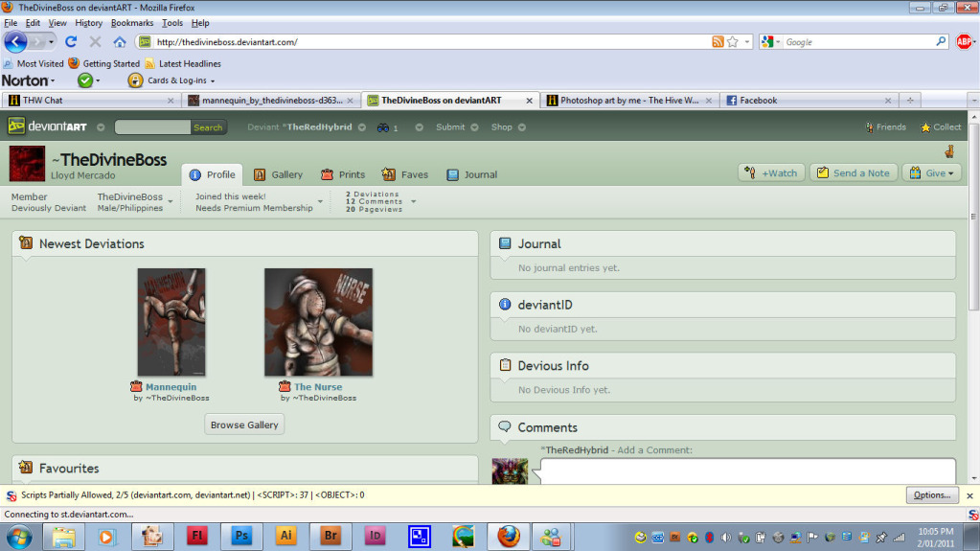Open the Mannequin artwork thumbnail

[171, 322]
